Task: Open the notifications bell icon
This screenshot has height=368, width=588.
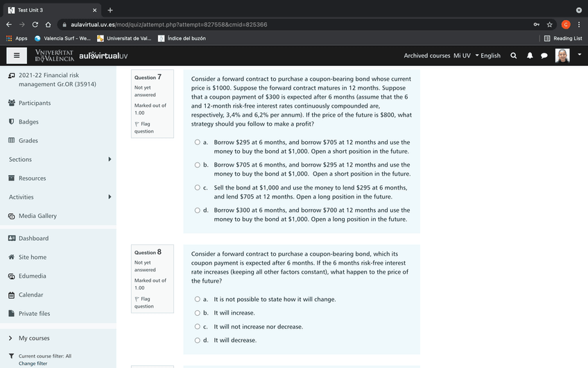Action: click(529, 56)
